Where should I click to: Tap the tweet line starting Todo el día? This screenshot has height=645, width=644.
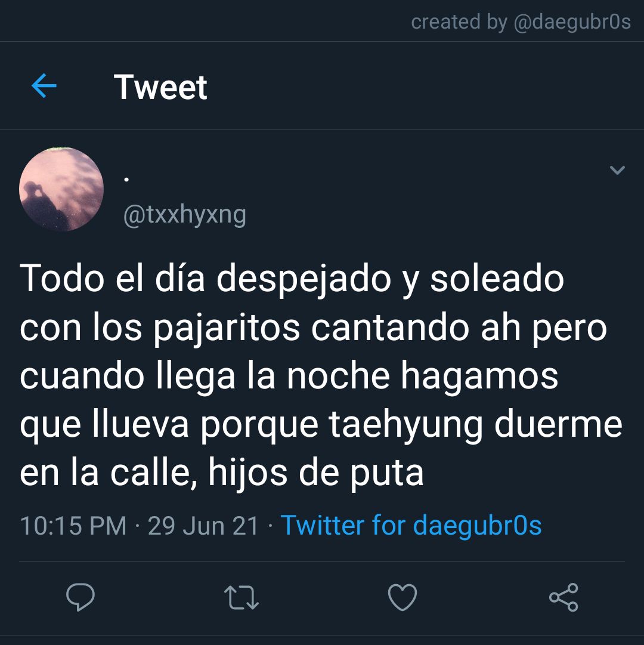pos(292,280)
